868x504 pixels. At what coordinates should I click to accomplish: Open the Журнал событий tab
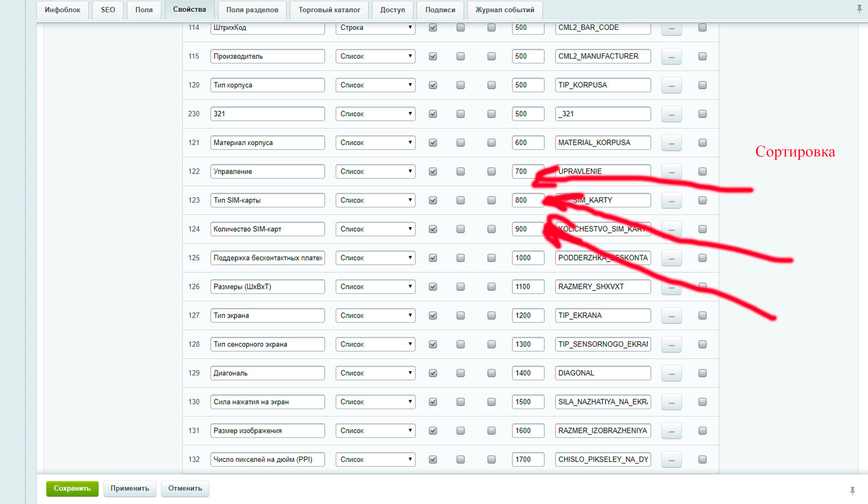pyautogui.click(x=504, y=10)
